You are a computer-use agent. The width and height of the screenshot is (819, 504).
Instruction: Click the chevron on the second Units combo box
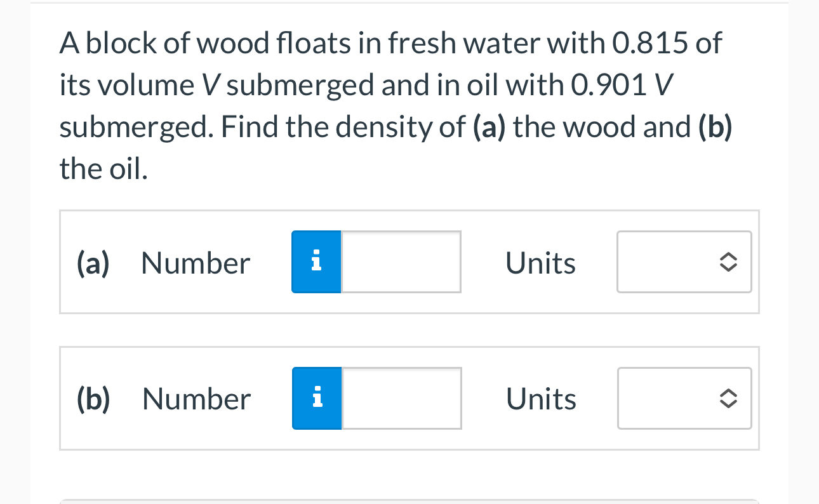728,398
